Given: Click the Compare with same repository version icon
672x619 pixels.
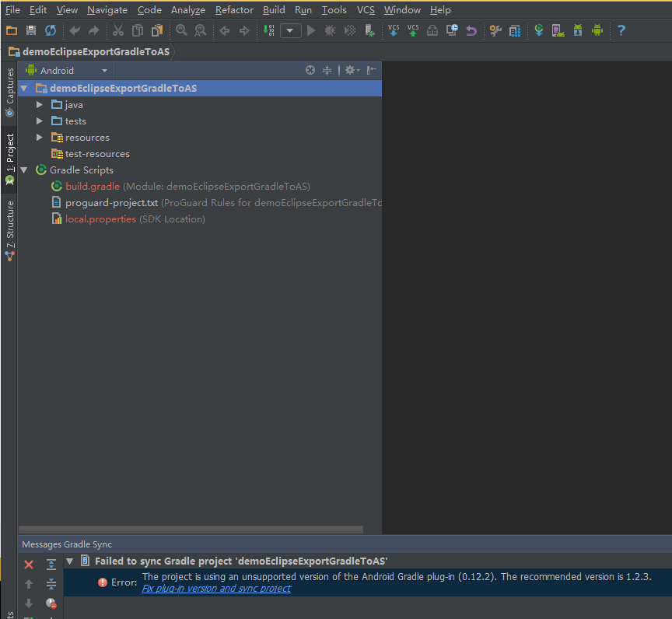Looking at the screenshot, I should (x=432, y=30).
